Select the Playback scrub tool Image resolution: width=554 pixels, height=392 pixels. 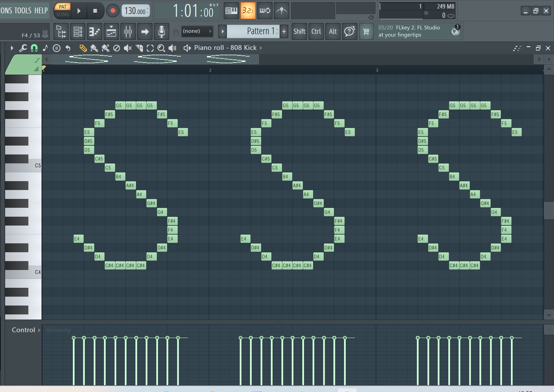pos(172,48)
